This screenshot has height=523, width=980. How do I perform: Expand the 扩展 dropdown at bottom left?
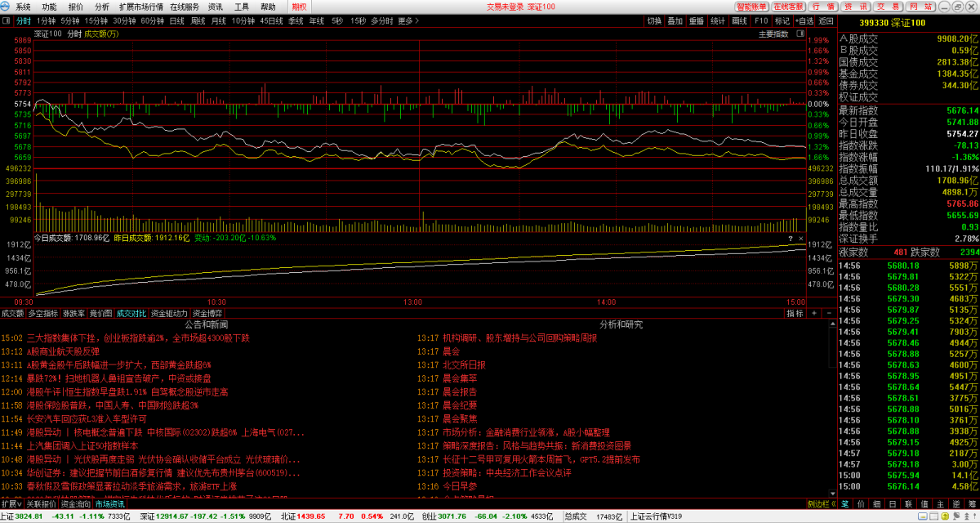[x=11, y=504]
